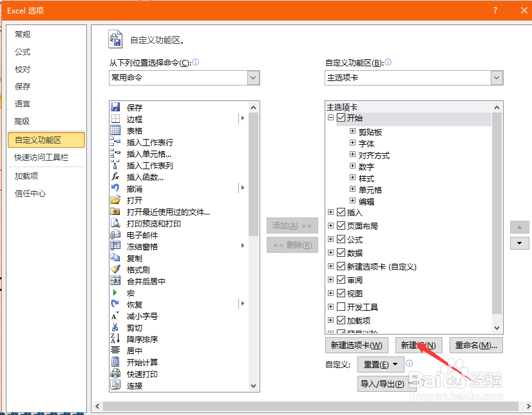Select the Open (打开) folder icon
Viewport: 532px width, 415px height.
(115, 199)
